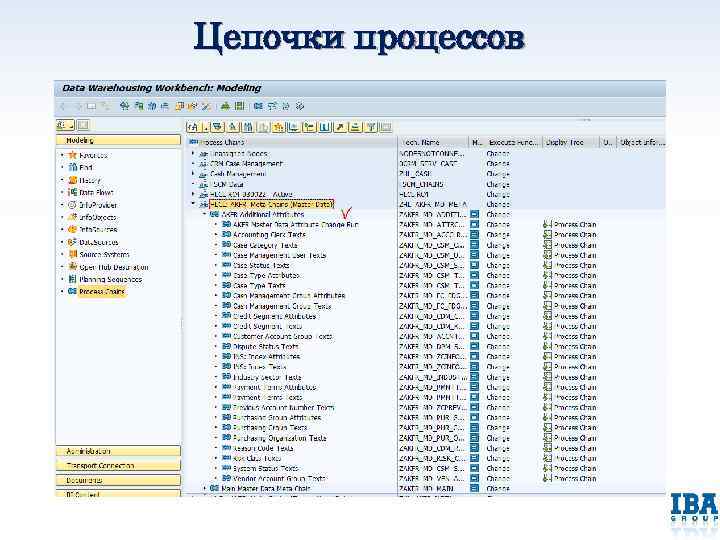Open the Administration section tab
Image resolution: width=720 pixels, height=540 pixels.
[118, 451]
